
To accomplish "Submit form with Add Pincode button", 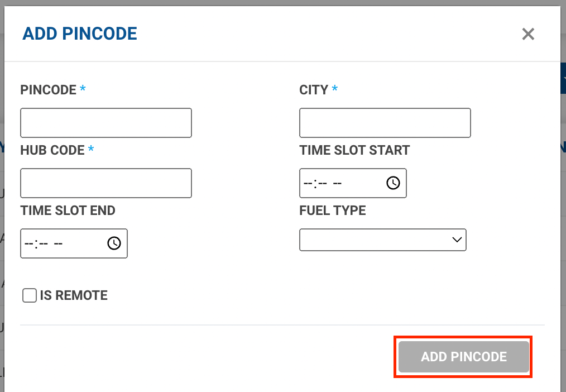I will (x=463, y=357).
